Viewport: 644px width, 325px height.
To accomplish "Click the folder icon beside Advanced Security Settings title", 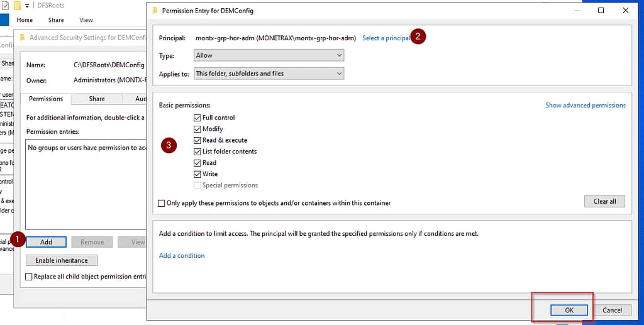I will coord(23,38).
